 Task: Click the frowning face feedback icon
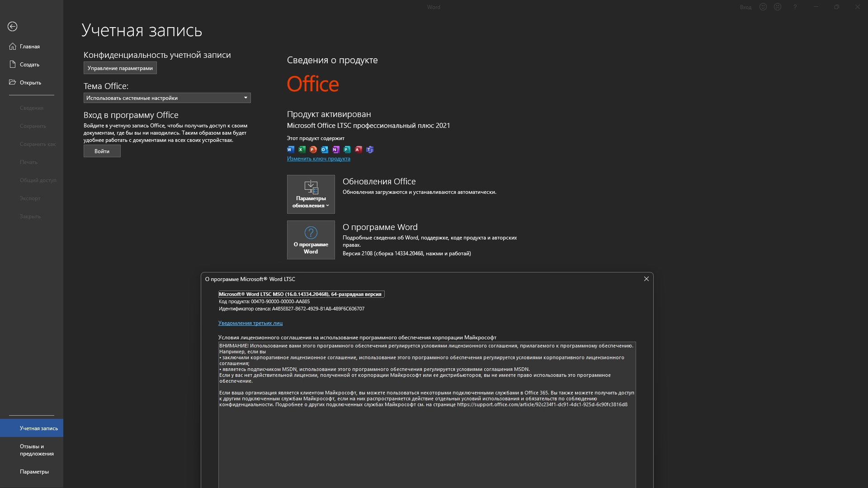coord(778,7)
